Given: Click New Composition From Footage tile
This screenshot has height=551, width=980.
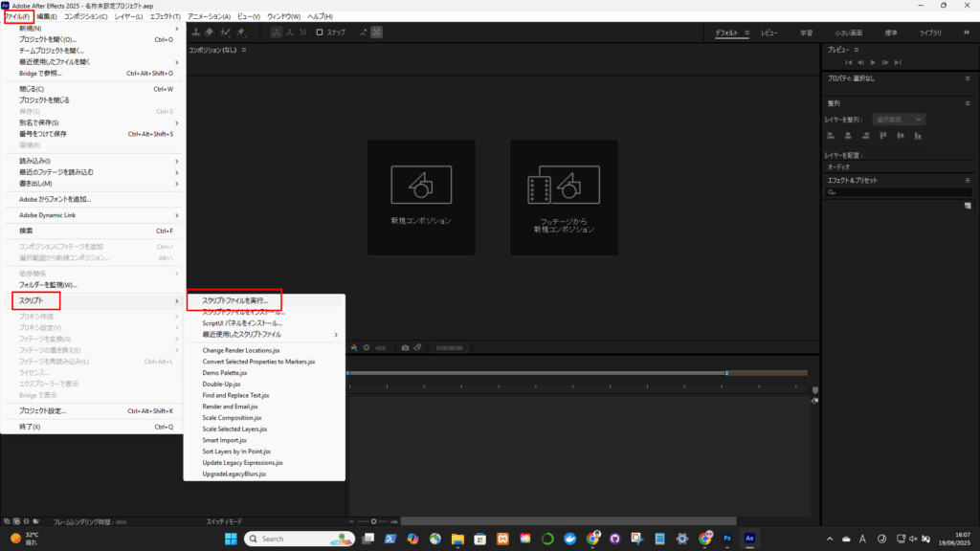Looking at the screenshot, I should [563, 197].
